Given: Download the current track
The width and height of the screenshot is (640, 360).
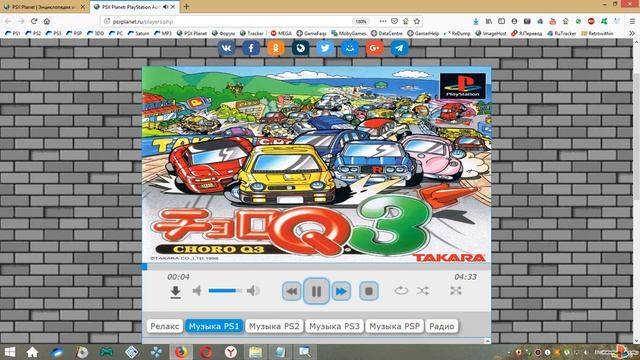Looking at the screenshot, I should (176, 291).
